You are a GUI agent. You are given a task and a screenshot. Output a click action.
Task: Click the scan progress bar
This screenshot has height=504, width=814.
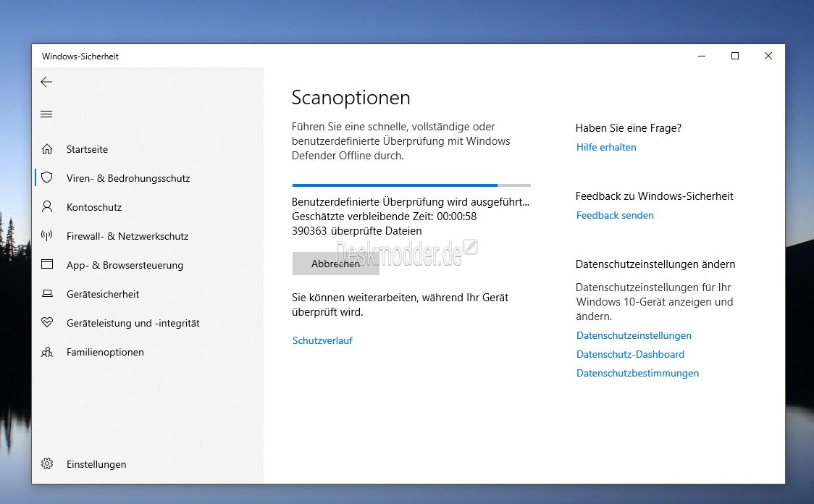[411, 185]
